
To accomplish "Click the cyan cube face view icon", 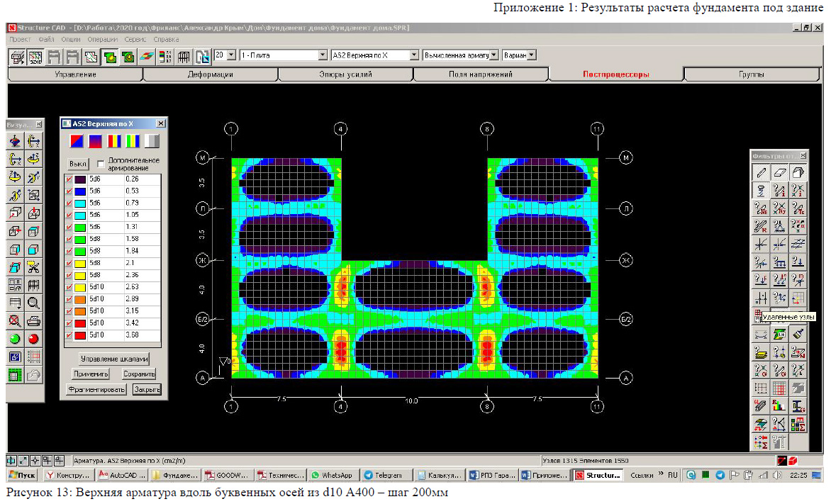I will [x=33, y=249].
